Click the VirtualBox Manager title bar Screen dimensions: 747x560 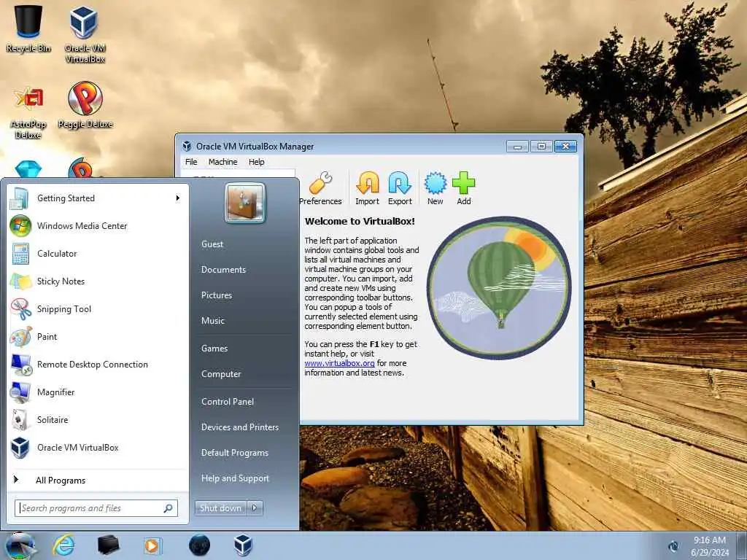pyautogui.click(x=343, y=146)
